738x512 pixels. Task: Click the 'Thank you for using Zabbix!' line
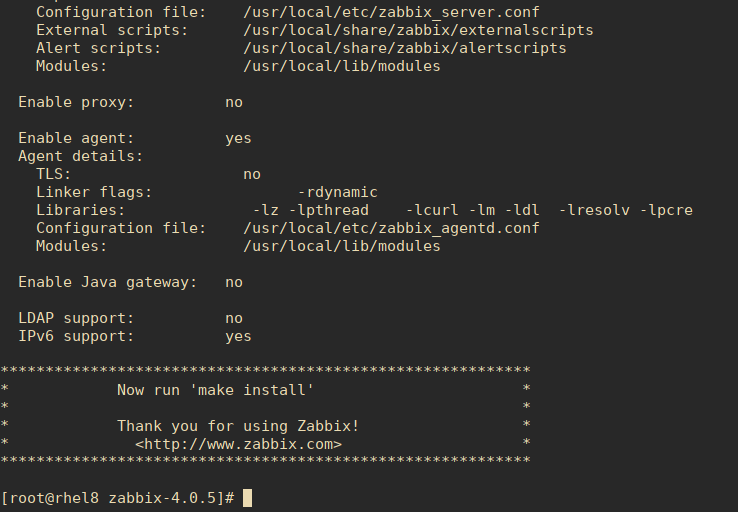coord(238,426)
